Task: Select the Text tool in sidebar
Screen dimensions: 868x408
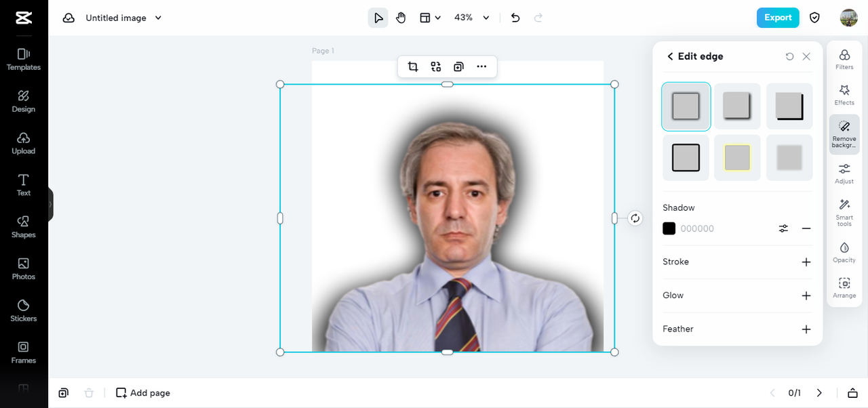Action: 24,185
